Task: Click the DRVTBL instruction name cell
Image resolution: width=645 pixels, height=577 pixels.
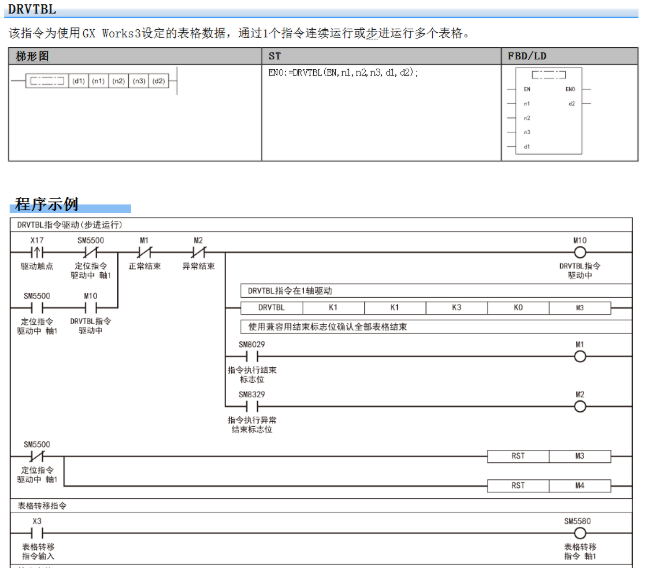Action: [x=271, y=308]
